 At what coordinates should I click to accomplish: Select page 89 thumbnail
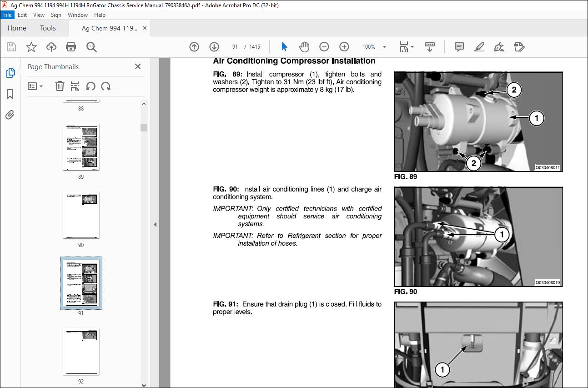pos(81,146)
